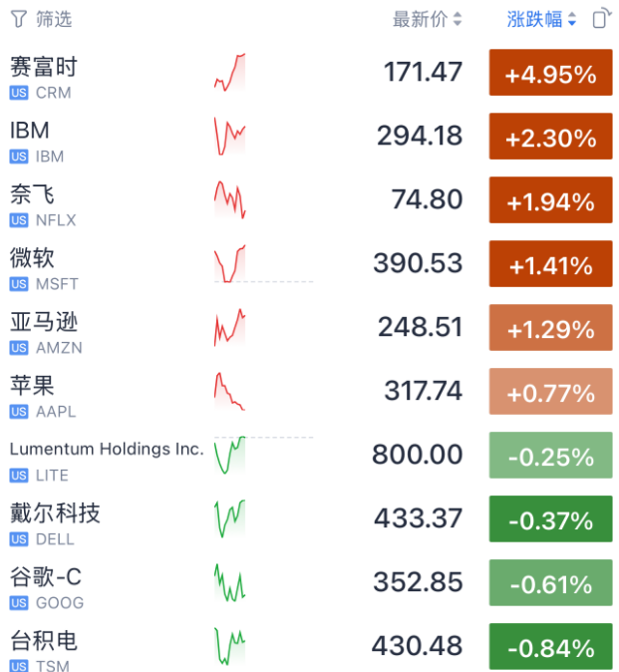Click the 涨跌幅 column header
Image resolution: width=619 pixels, height=672 pixels.
[534, 19]
